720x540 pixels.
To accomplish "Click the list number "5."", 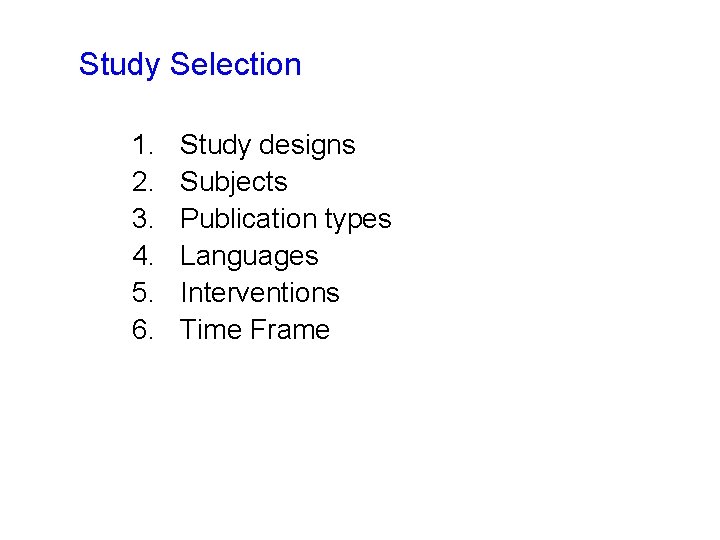I will coord(143,292).
